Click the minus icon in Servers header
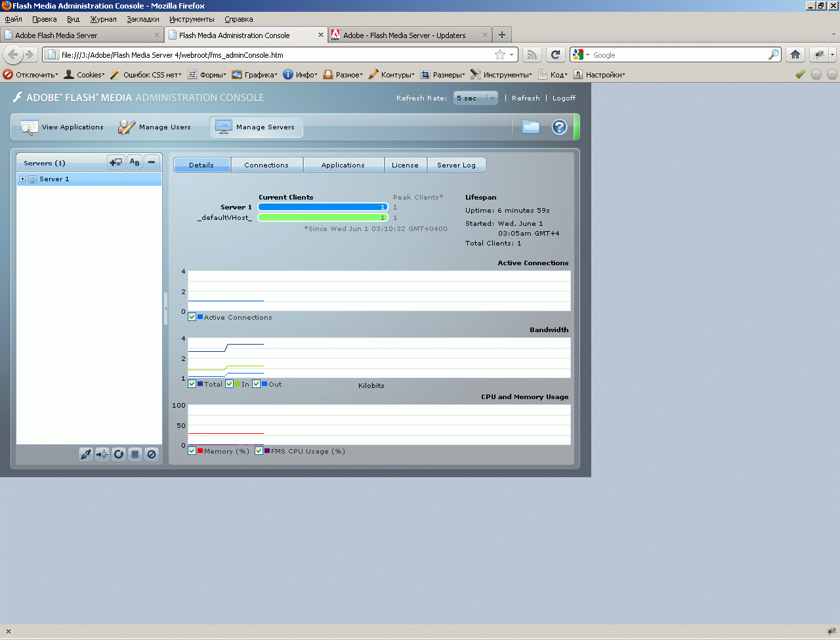840x640 pixels. coord(152,162)
